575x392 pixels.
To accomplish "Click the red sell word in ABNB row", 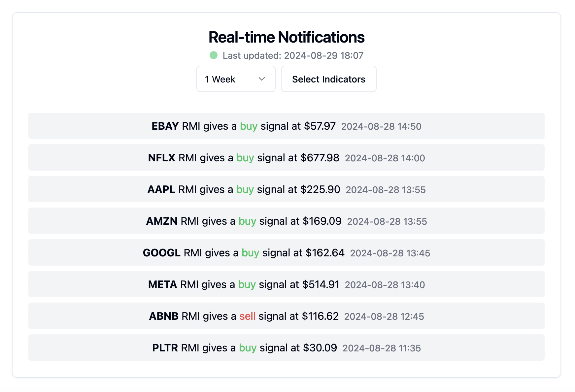I will (x=247, y=316).
